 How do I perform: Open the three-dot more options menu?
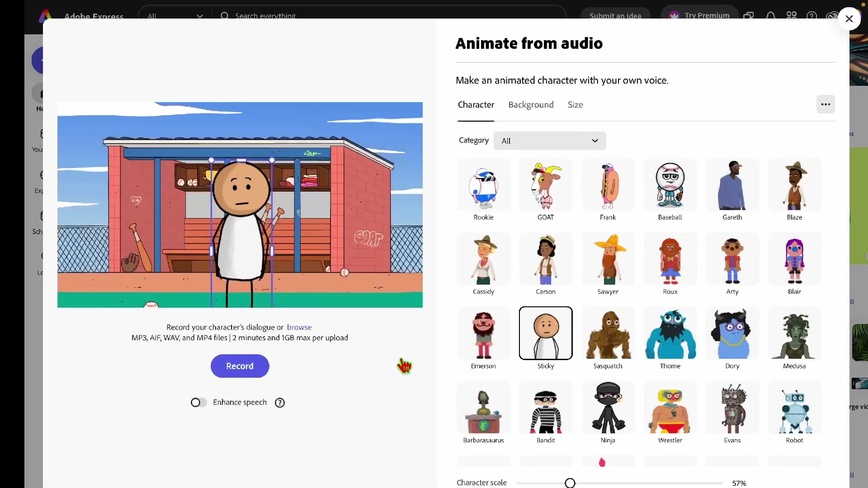[826, 104]
